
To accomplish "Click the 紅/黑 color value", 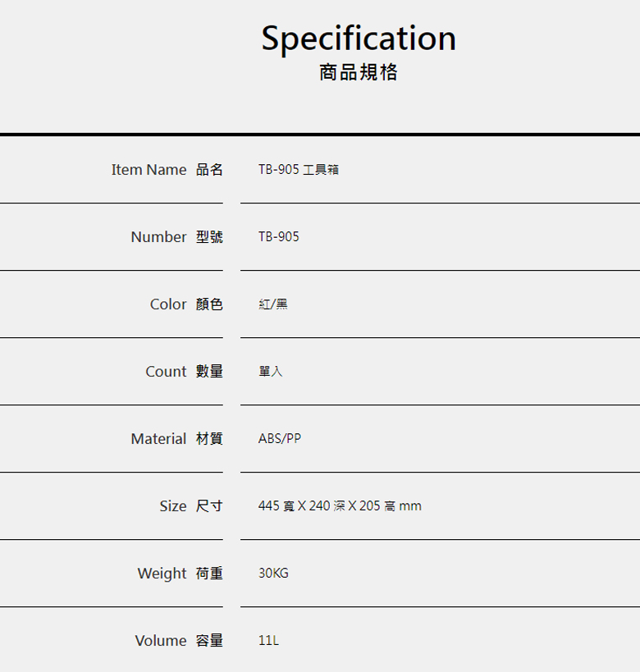I will [272, 304].
